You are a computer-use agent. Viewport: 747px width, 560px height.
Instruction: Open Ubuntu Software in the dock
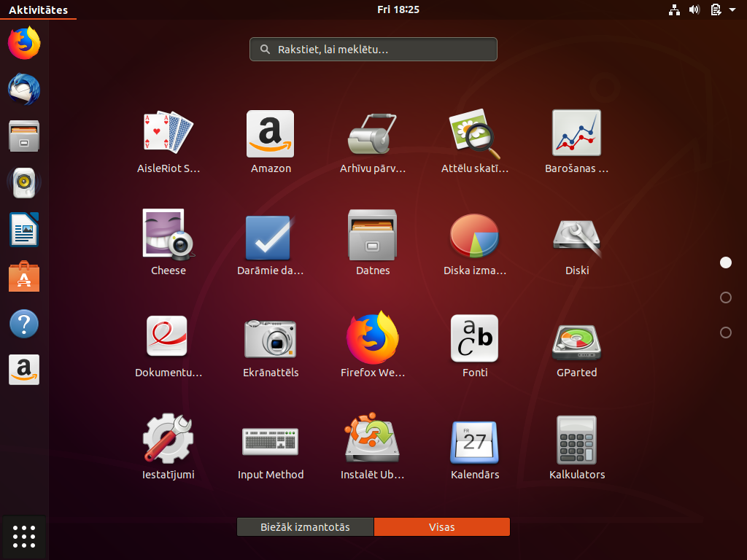click(24, 276)
